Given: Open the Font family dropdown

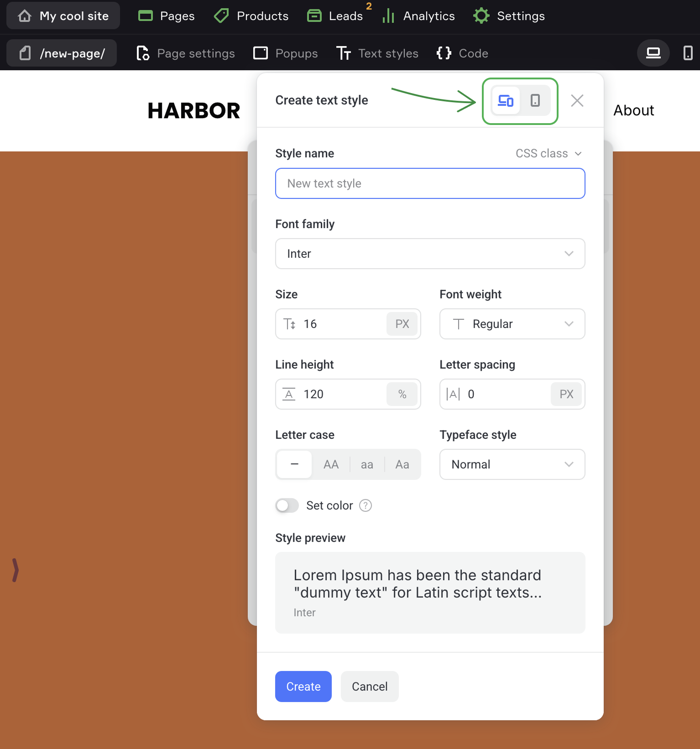Looking at the screenshot, I should tap(430, 254).
